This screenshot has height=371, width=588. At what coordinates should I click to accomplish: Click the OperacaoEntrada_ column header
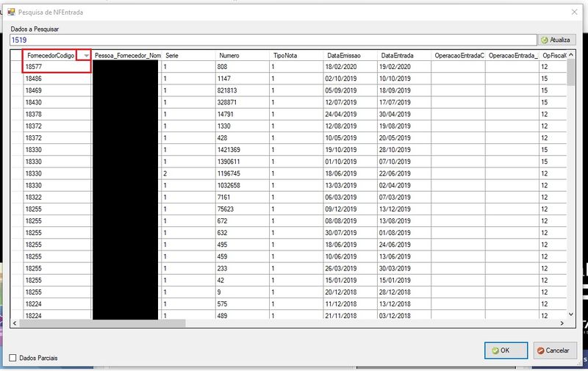(x=512, y=55)
